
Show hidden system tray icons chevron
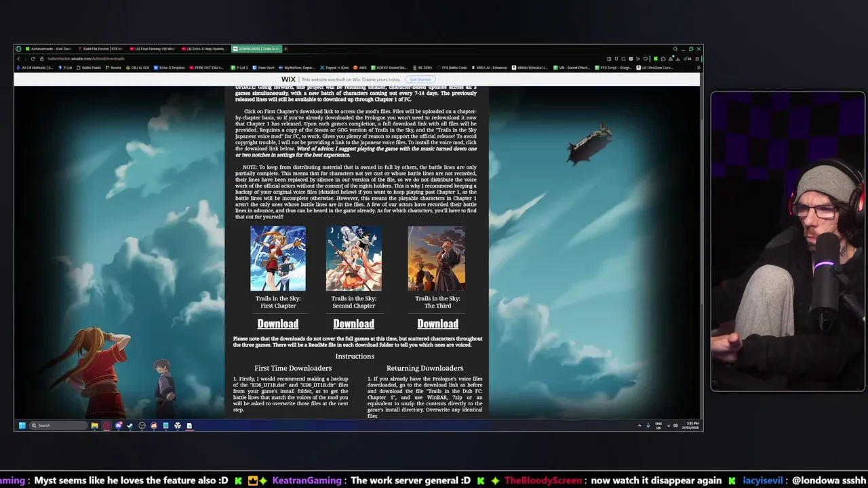click(639, 426)
